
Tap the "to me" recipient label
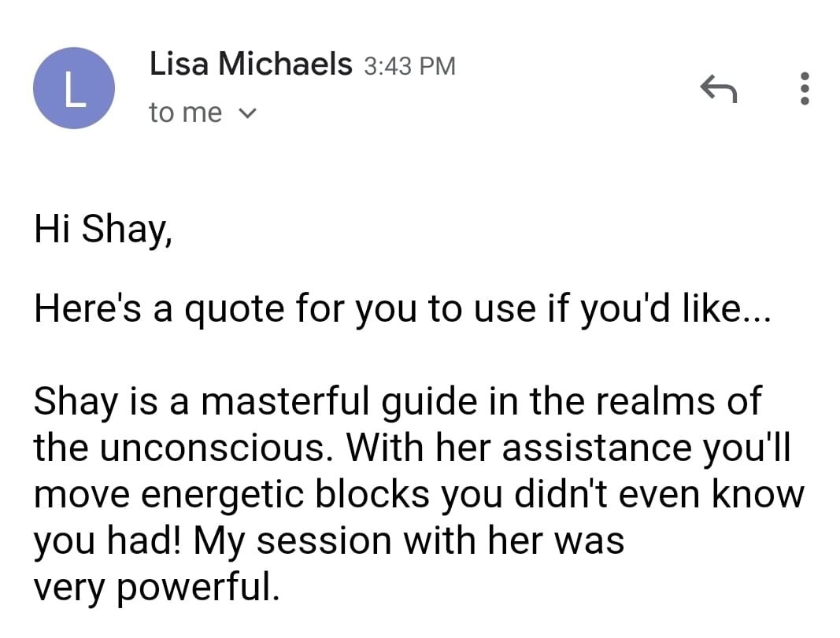185,112
